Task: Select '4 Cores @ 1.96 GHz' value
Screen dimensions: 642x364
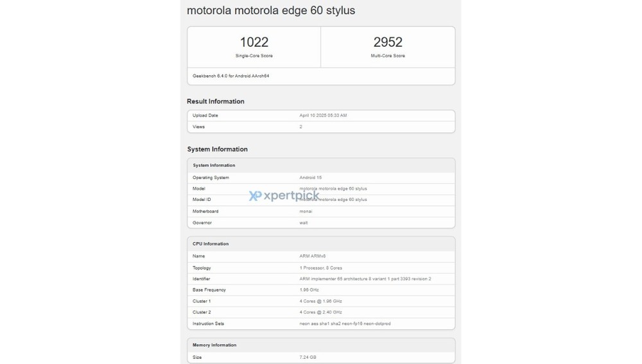Action: pos(320,301)
